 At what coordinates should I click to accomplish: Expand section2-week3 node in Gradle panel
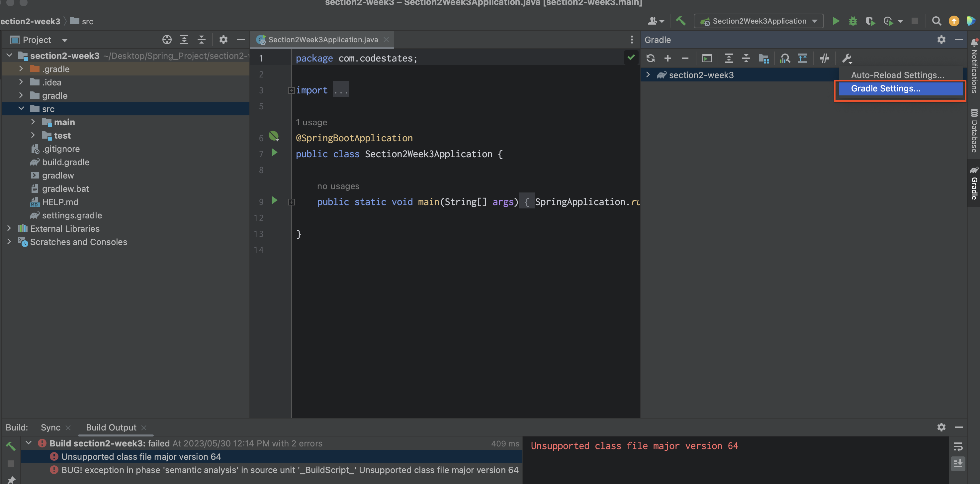click(x=648, y=75)
